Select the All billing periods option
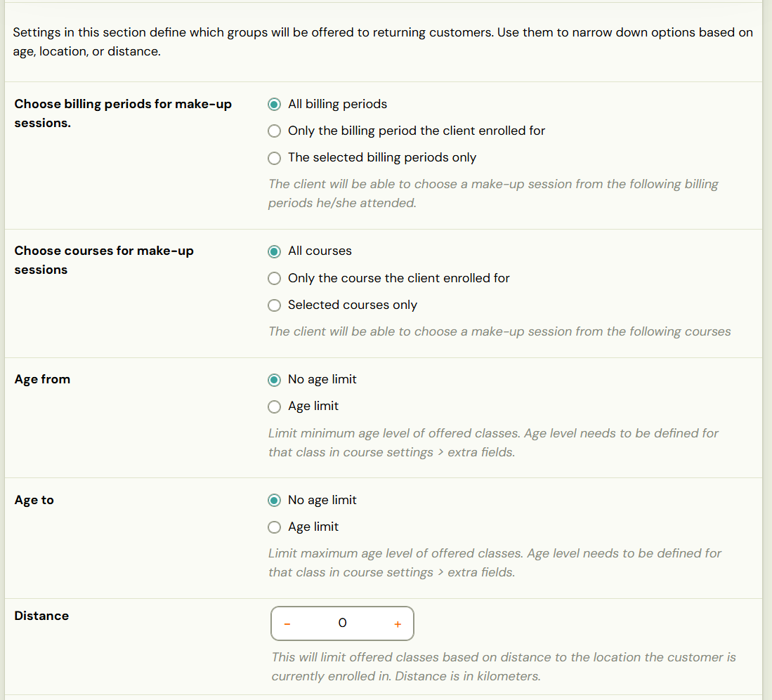772x700 pixels. [274, 105]
